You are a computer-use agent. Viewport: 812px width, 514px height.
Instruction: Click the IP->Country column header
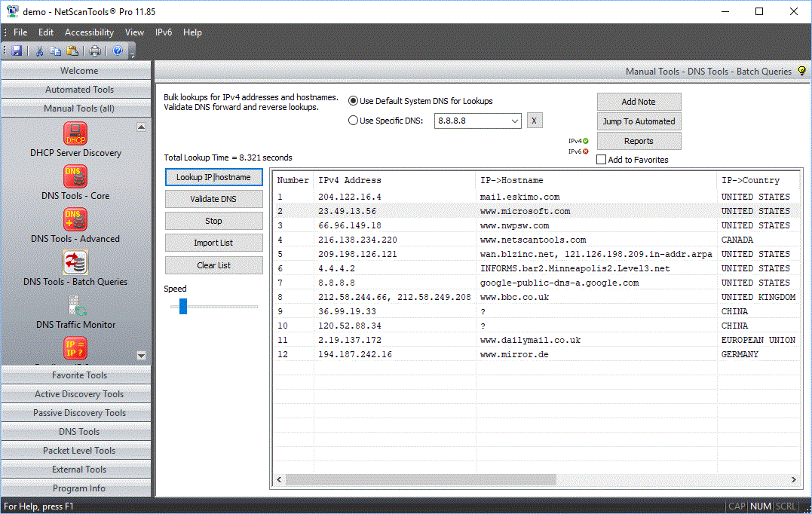[x=758, y=180]
